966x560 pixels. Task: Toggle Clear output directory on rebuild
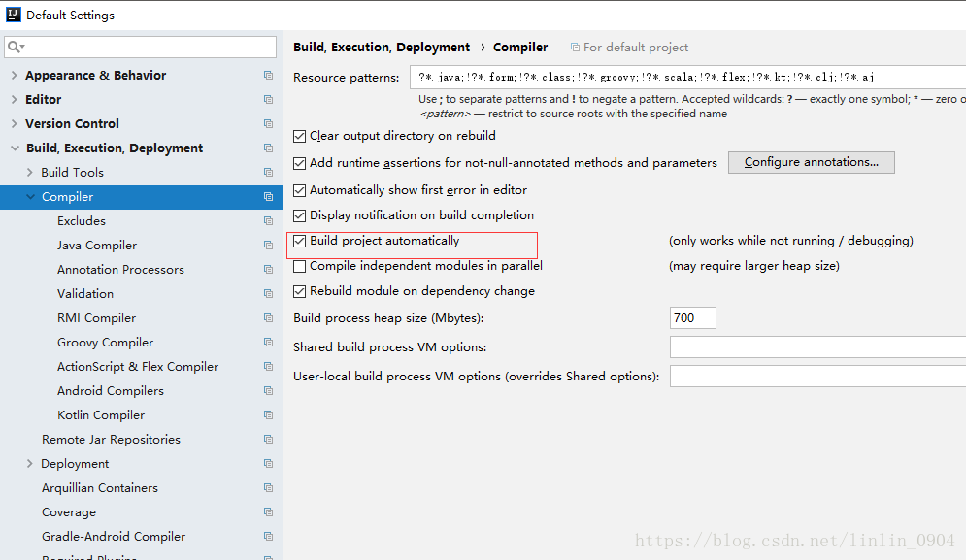pyautogui.click(x=299, y=136)
